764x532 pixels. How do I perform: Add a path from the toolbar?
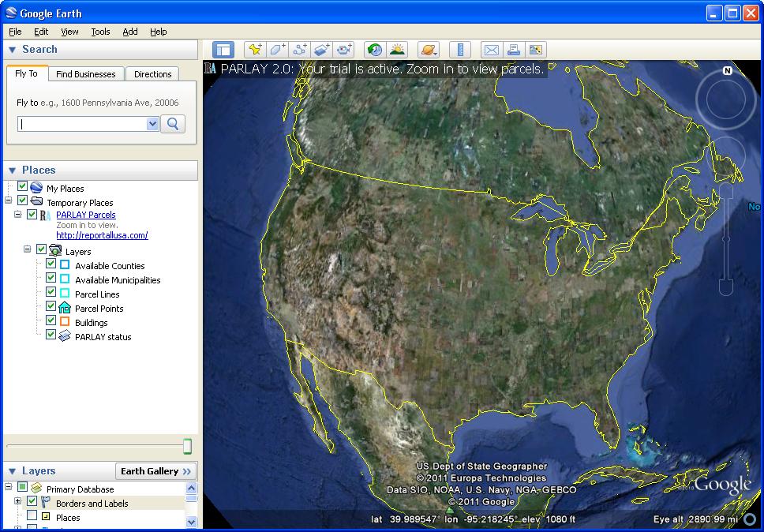coord(300,50)
